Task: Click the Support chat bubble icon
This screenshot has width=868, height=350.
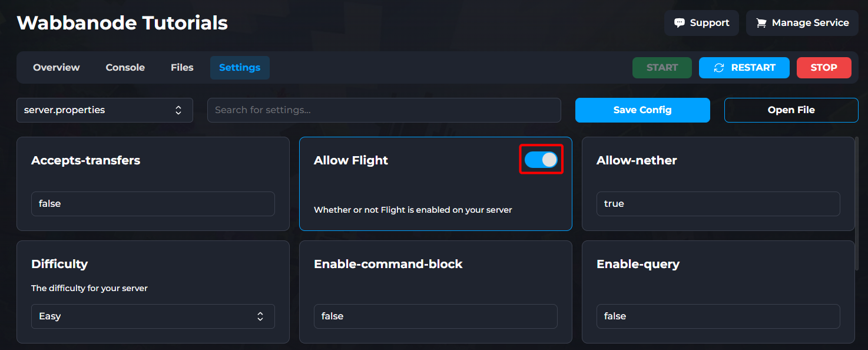Action: pos(681,22)
